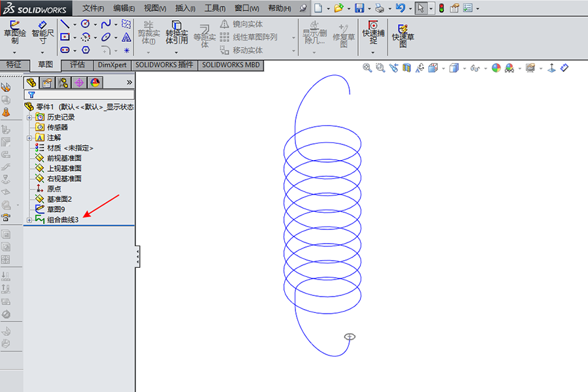Switch to the 评估 tab
Viewport: 588px width, 392px height.
click(77, 65)
